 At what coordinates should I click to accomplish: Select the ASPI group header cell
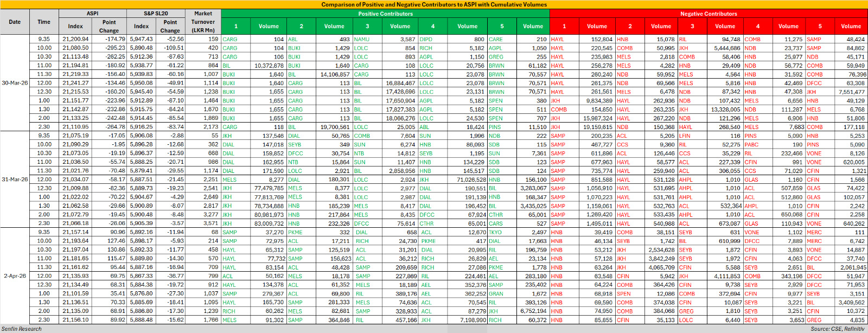coord(93,14)
